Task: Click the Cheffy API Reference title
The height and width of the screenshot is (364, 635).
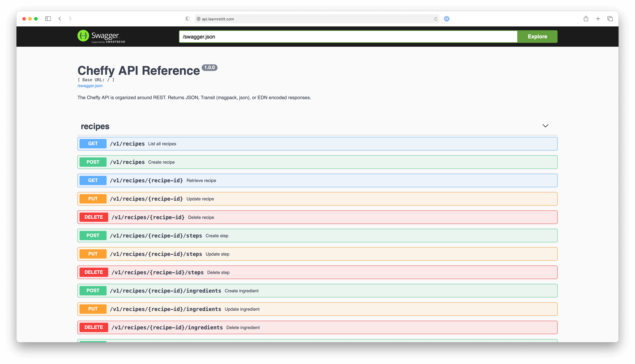Action: (x=139, y=71)
